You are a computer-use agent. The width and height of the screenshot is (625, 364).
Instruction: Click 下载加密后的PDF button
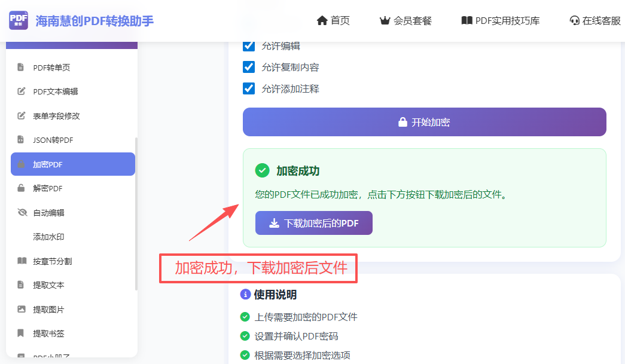[x=314, y=223]
